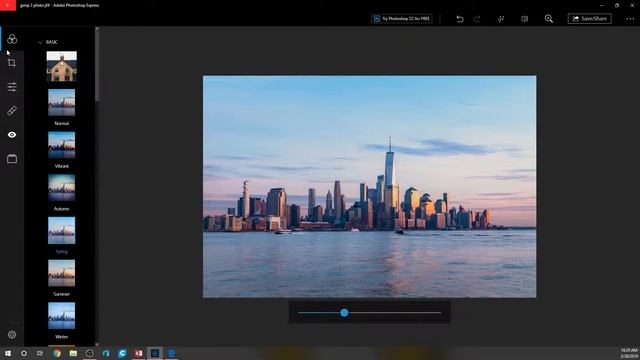Image resolution: width=640 pixels, height=360 pixels.
Task: Open the red app icon in taskbar
Action: click(138, 353)
